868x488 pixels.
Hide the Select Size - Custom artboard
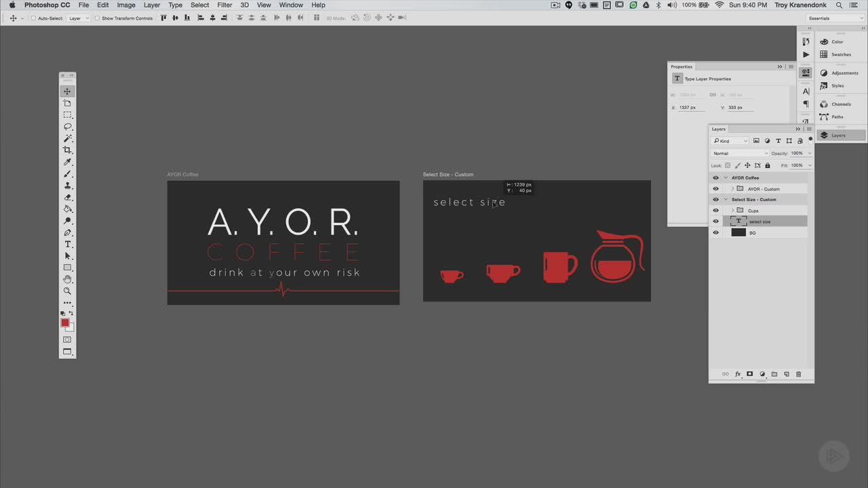pyautogui.click(x=715, y=199)
